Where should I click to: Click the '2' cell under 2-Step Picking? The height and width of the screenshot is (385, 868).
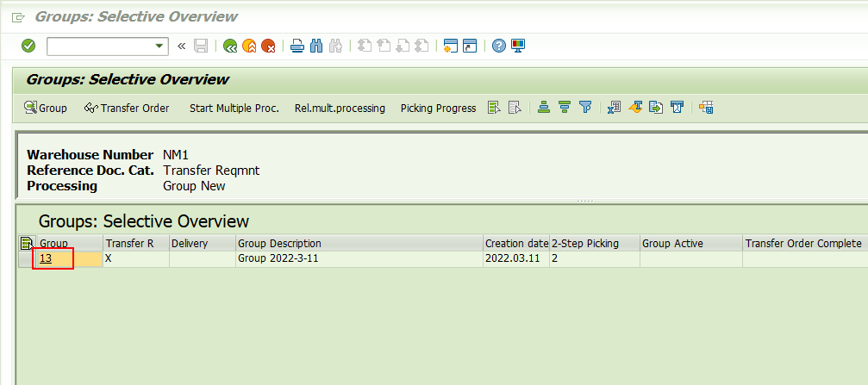595,259
